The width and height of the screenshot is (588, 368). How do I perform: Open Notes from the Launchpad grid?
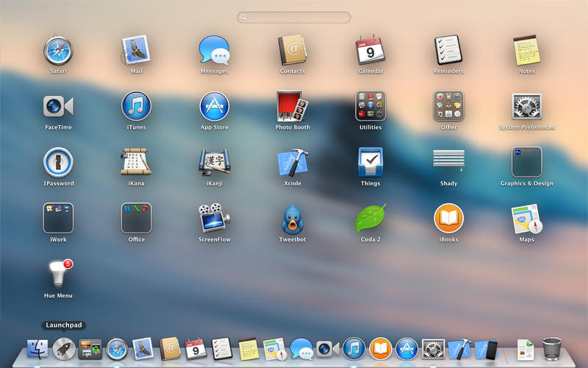pyautogui.click(x=526, y=50)
